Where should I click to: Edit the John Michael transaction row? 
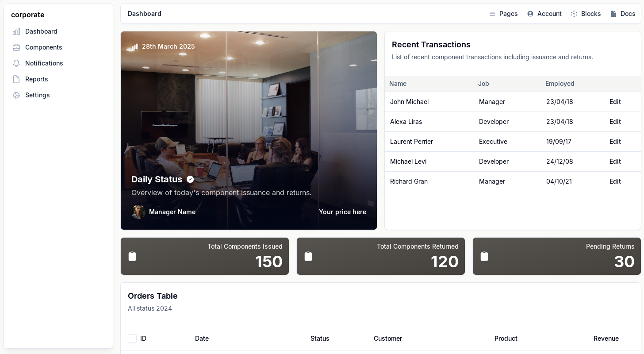pos(615,102)
